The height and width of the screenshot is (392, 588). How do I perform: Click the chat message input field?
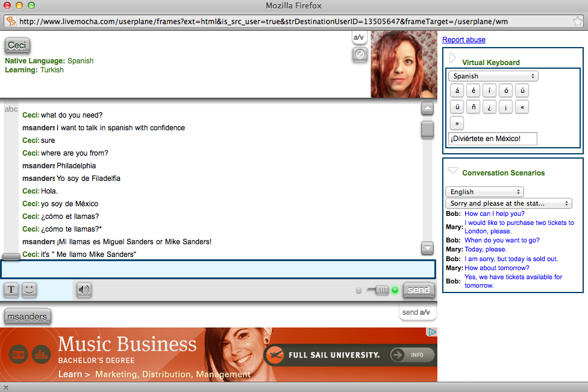pyautogui.click(x=218, y=269)
